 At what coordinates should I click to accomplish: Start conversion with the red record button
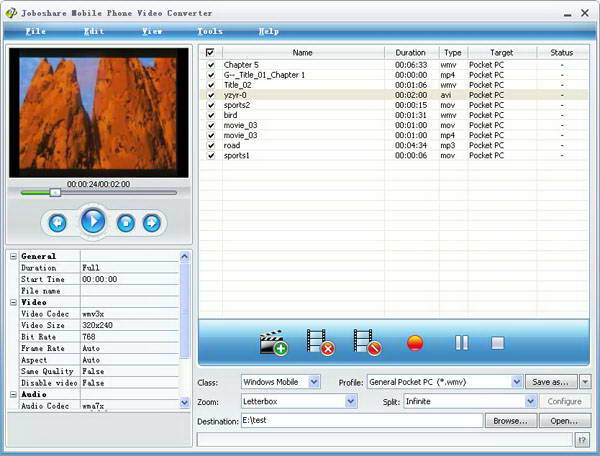(415, 343)
